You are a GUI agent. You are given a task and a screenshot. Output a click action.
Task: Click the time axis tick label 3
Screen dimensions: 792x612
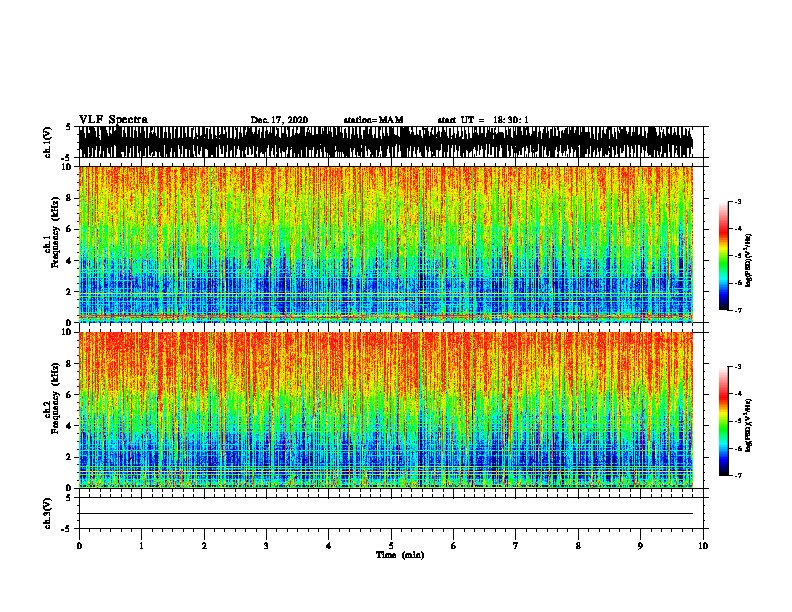pyautogui.click(x=266, y=546)
